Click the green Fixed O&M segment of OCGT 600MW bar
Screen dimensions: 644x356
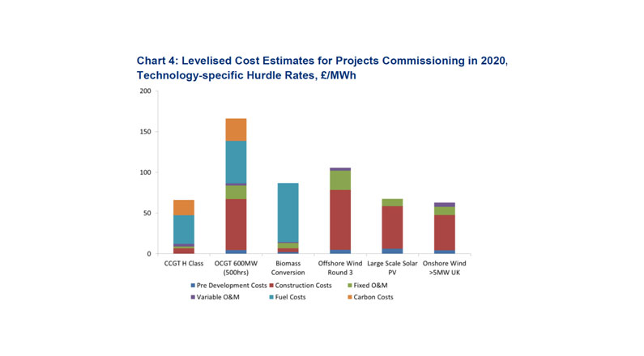237,193
